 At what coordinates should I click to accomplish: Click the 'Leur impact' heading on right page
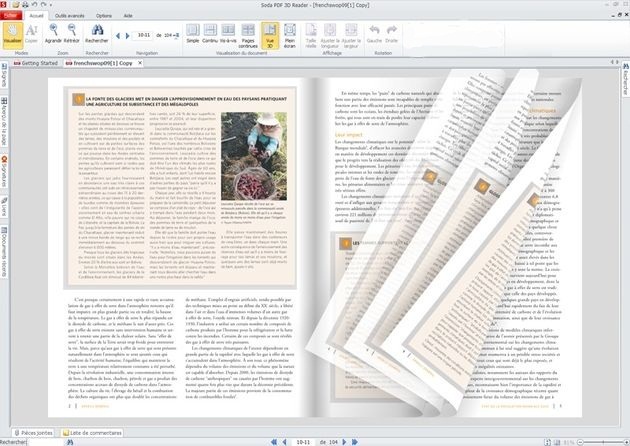[349, 135]
